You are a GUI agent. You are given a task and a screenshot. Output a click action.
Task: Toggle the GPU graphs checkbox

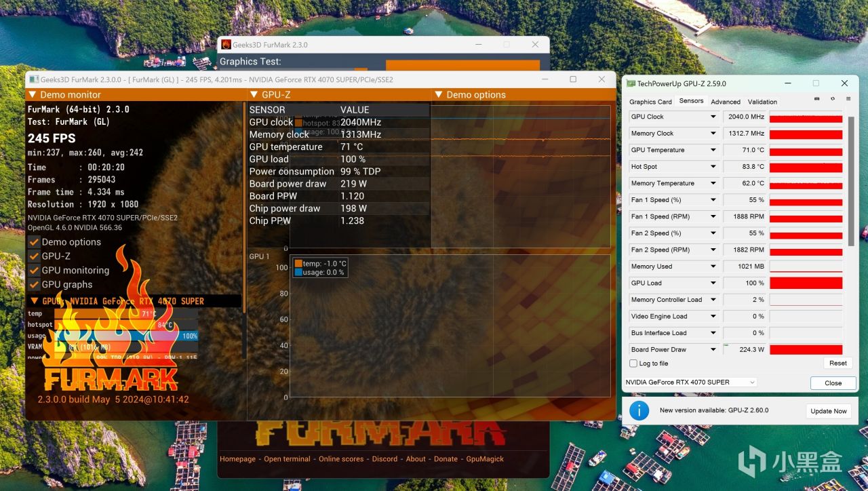tap(33, 285)
